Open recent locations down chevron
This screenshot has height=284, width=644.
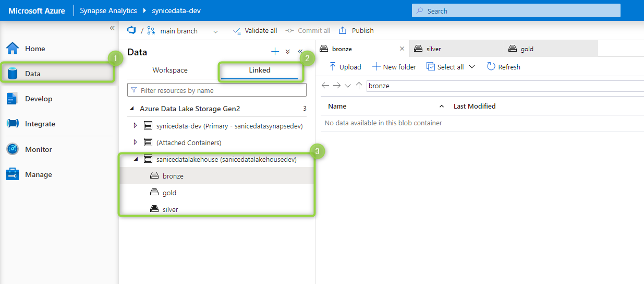(x=348, y=86)
